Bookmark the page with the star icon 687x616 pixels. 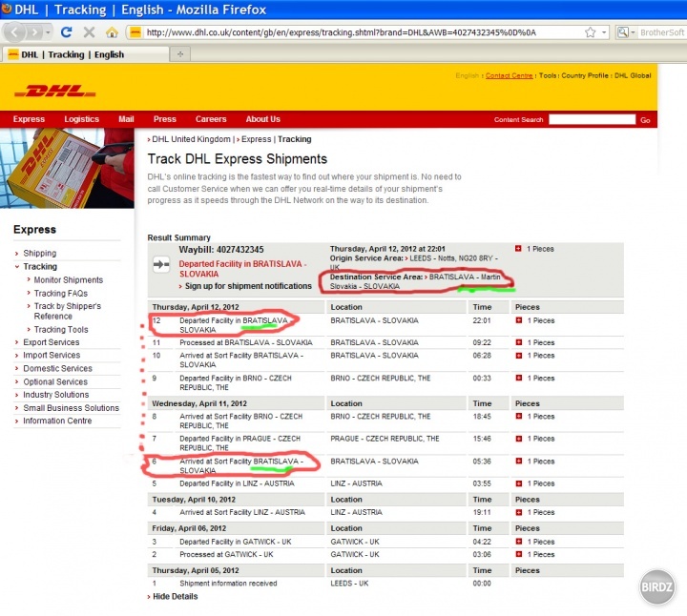tap(591, 32)
